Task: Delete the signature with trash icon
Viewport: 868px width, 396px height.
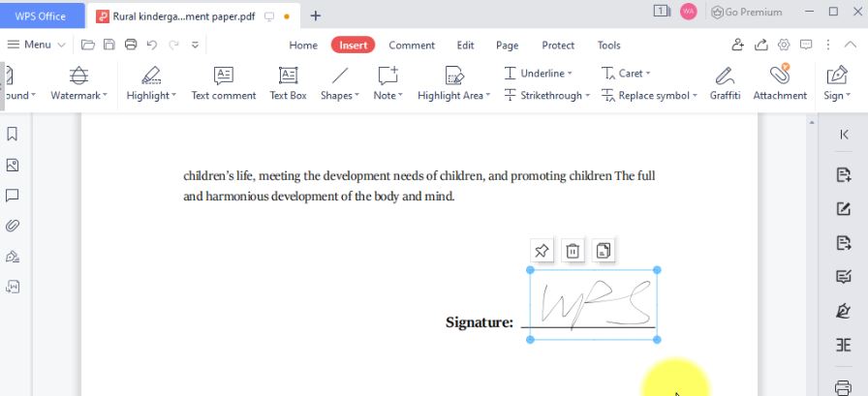Action: [573, 251]
